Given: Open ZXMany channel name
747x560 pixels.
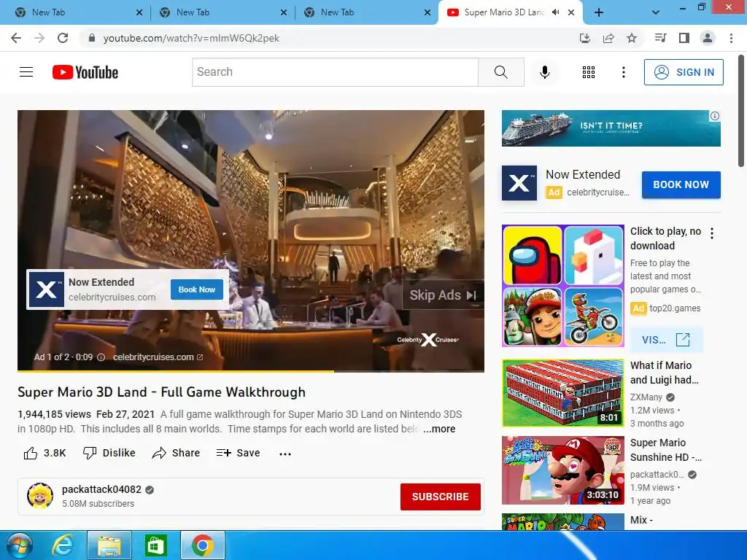Looking at the screenshot, I should point(646,397).
